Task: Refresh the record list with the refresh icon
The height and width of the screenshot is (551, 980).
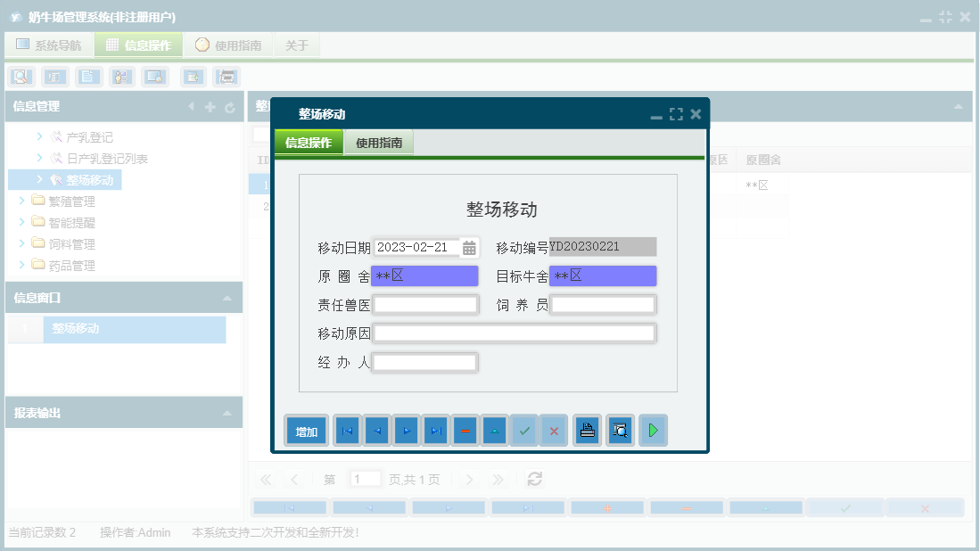Action: [x=533, y=478]
